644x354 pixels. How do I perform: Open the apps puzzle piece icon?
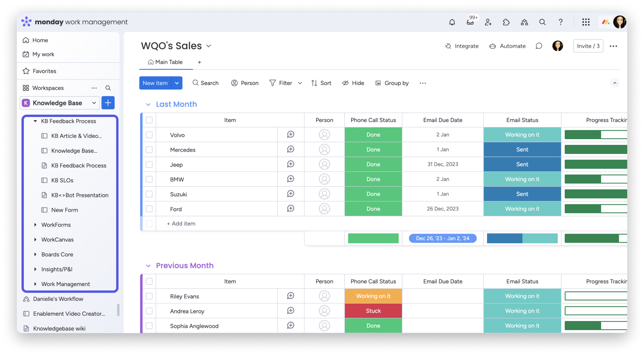(x=506, y=22)
